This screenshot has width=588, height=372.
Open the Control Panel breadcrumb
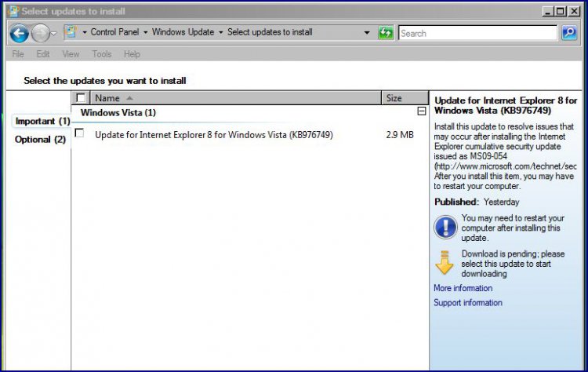click(x=114, y=32)
